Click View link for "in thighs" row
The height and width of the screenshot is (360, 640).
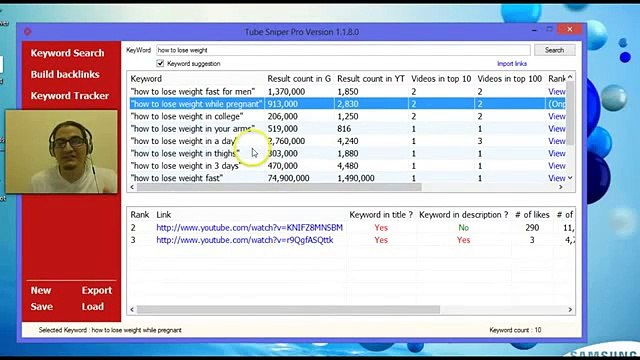[x=557, y=153]
